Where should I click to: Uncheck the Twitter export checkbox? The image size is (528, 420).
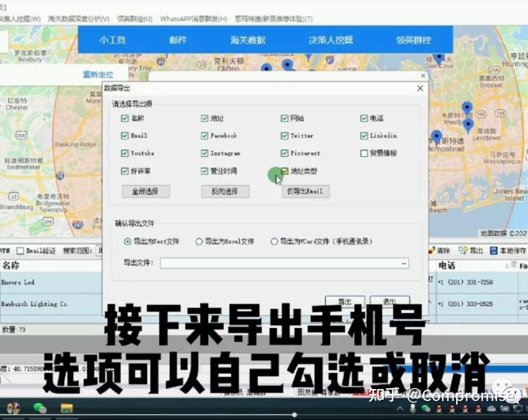284,136
